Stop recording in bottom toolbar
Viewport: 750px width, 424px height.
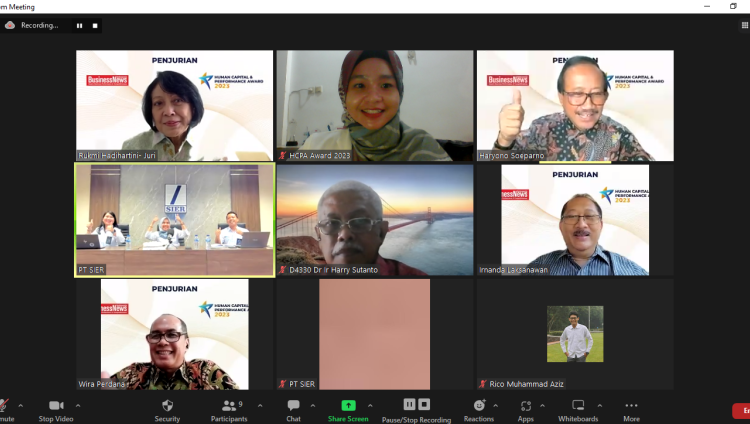[x=424, y=404]
